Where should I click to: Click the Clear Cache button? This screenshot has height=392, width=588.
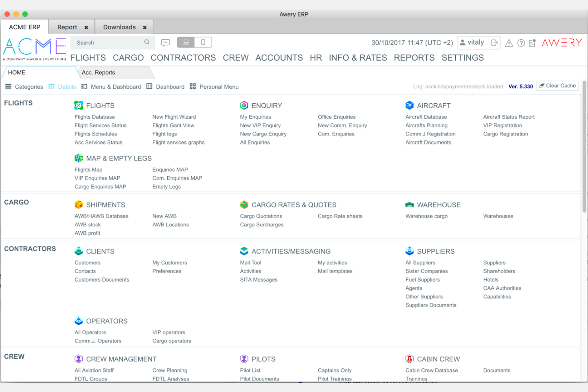point(557,85)
